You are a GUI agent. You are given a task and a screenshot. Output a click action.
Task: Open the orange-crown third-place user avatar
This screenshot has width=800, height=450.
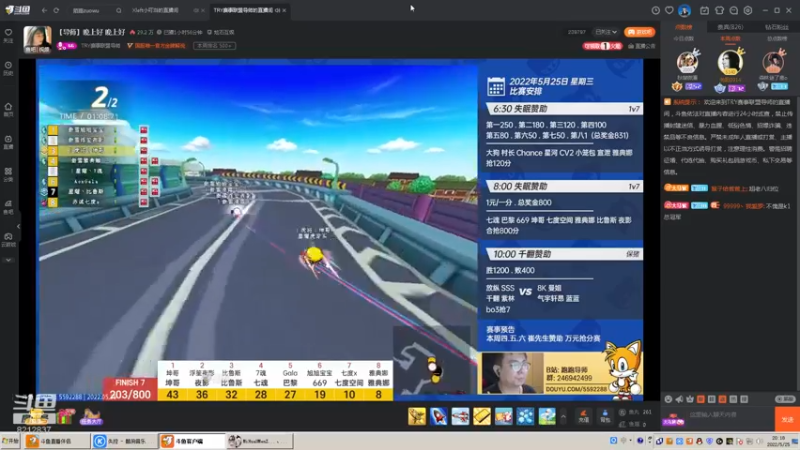pos(773,62)
